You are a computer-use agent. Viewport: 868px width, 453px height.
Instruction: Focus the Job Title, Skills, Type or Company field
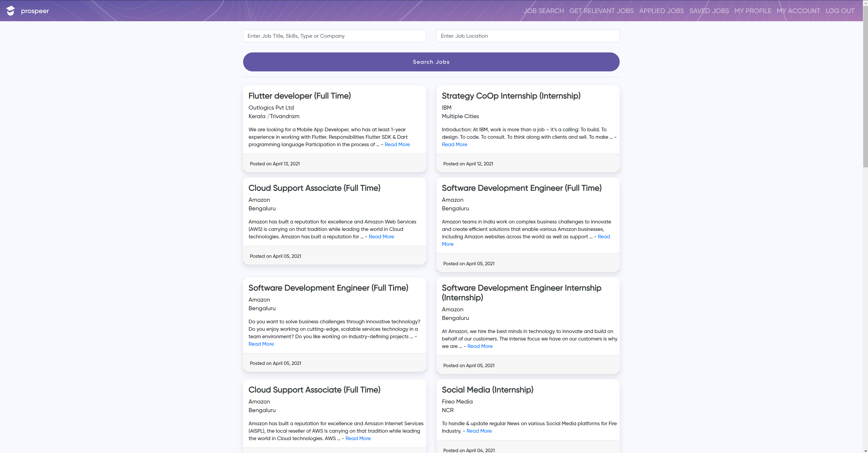(334, 36)
